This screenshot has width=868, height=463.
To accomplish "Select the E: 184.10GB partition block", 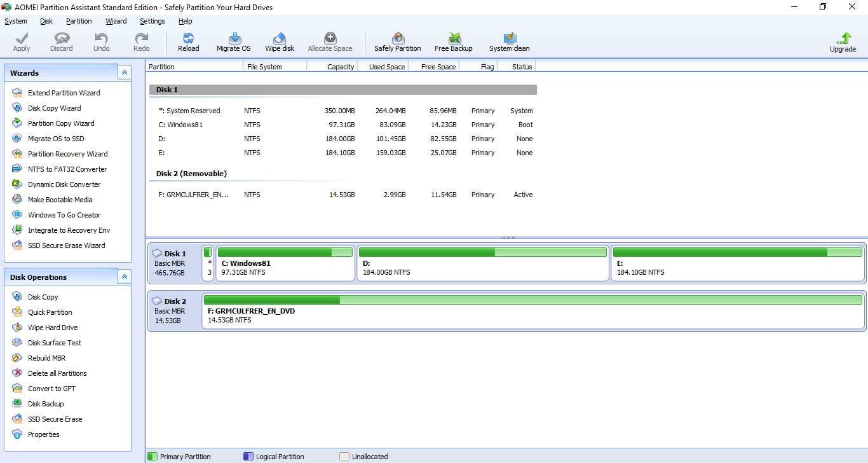I will click(738, 263).
